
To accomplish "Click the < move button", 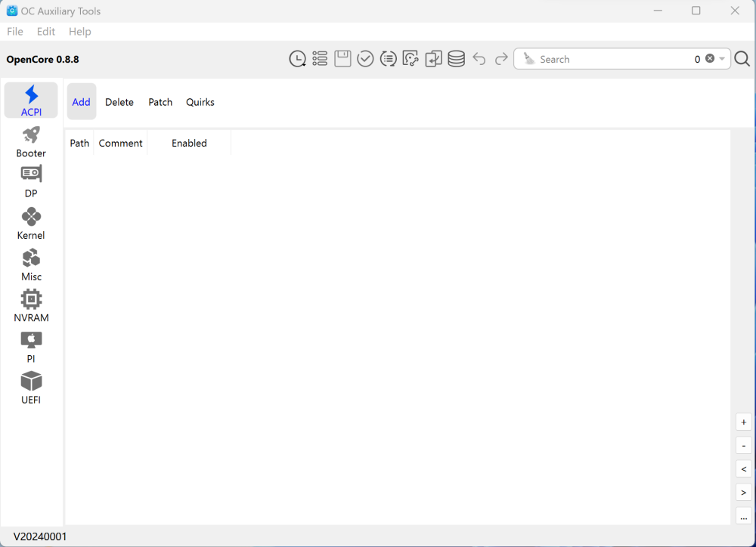I will click(743, 469).
